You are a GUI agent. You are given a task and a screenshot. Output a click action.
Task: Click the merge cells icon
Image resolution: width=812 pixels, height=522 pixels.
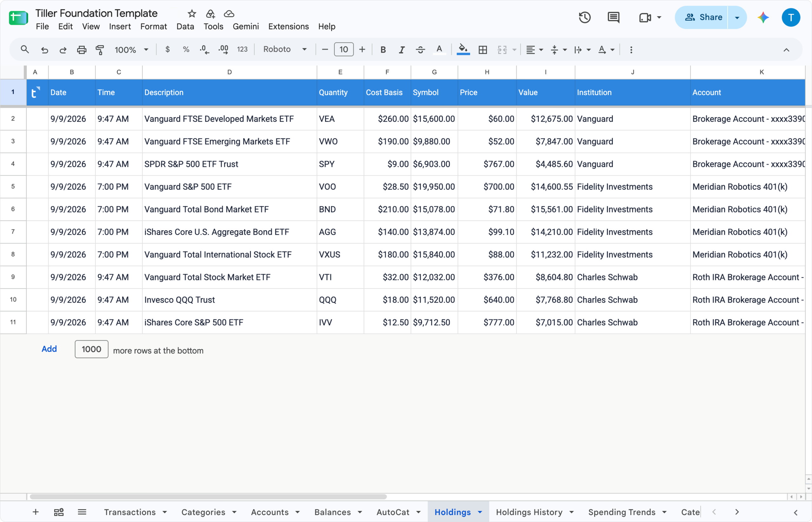tap(502, 50)
